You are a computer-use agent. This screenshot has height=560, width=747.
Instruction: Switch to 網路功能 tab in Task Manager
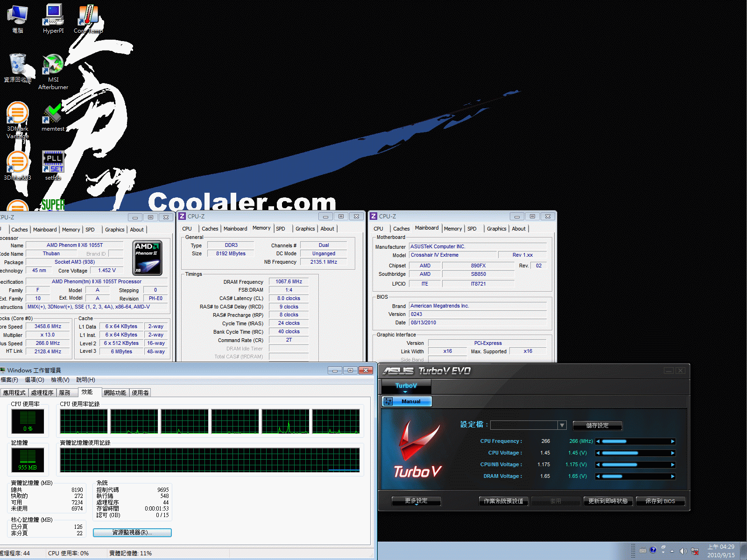(x=115, y=393)
